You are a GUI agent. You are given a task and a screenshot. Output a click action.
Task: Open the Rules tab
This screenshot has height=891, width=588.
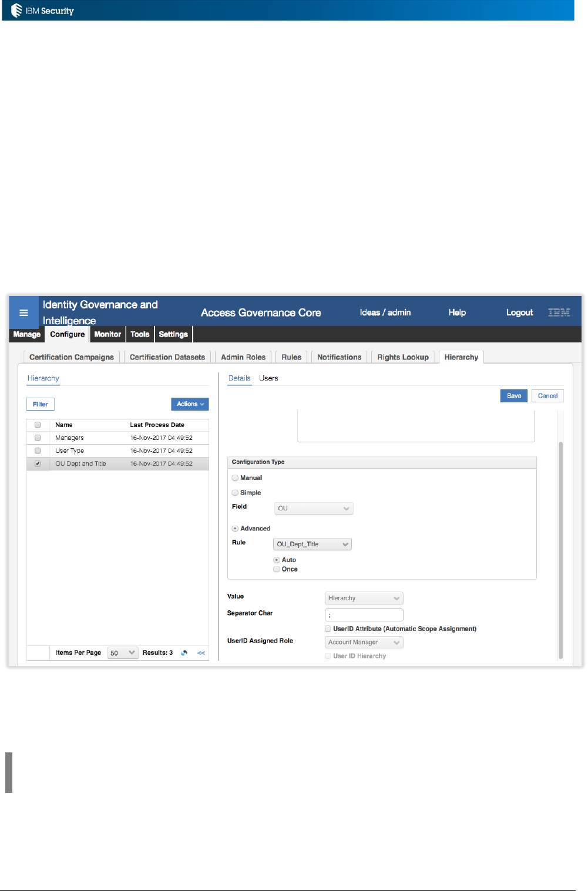pyautogui.click(x=291, y=357)
